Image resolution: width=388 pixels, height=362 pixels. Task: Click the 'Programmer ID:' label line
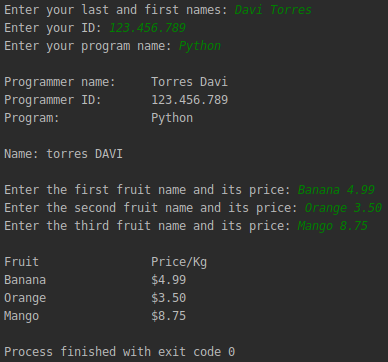pos(53,100)
